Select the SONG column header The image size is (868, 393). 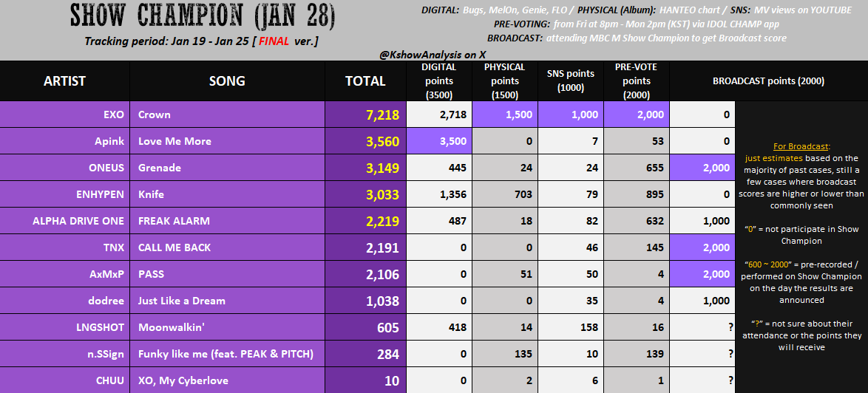227,81
